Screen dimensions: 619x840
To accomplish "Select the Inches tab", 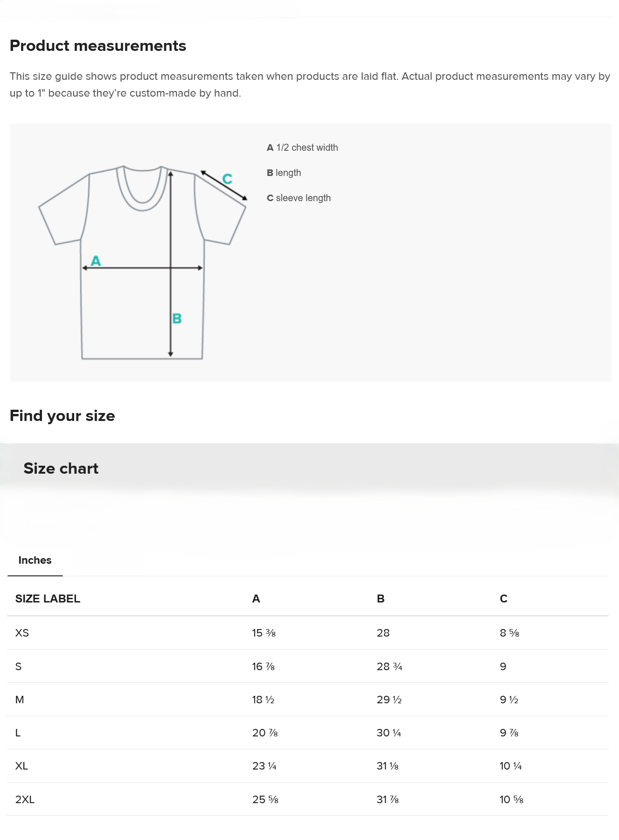I will pos(35,560).
